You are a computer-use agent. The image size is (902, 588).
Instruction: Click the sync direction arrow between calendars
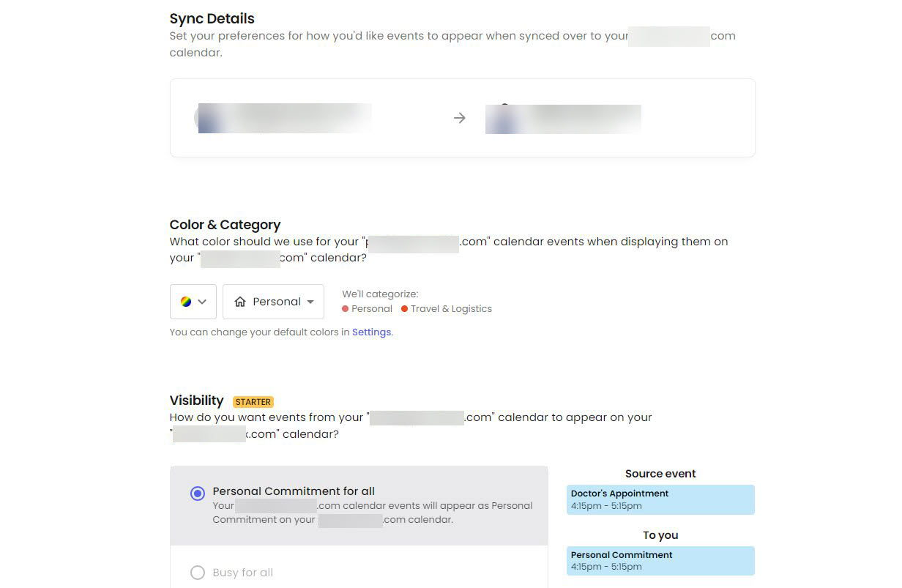(459, 117)
